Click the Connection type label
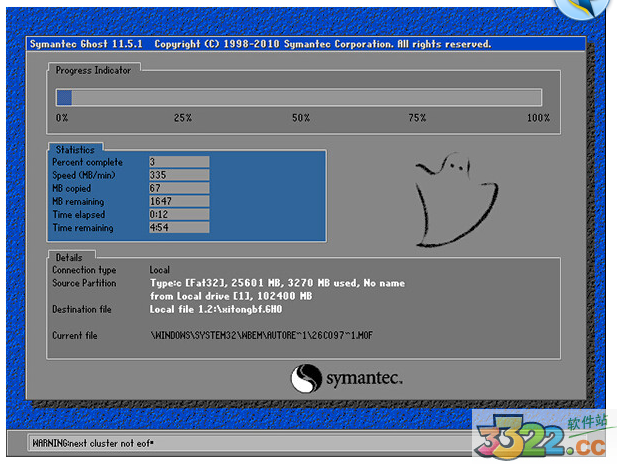Screen dimensions: 622x469 (x=84, y=270)
